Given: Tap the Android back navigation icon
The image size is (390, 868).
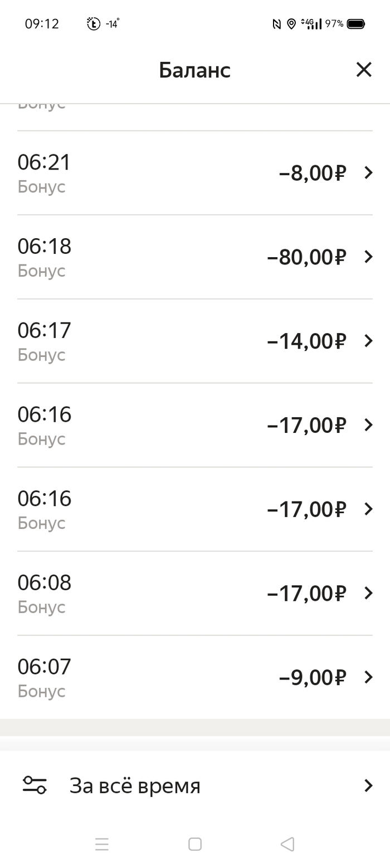Looking at the screenshot, I should pos(287,844).
